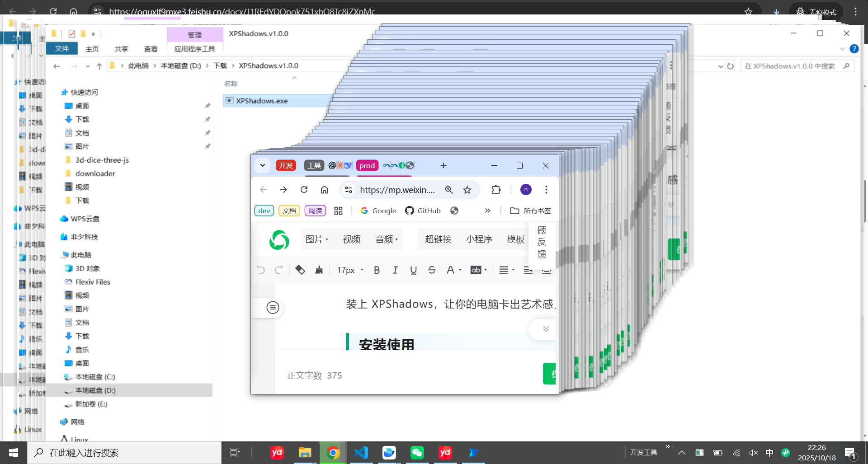The height and width of the screenshot is (464, 868).
Task: Open WeChat from the taskbar
Action: tap(417, 453)
